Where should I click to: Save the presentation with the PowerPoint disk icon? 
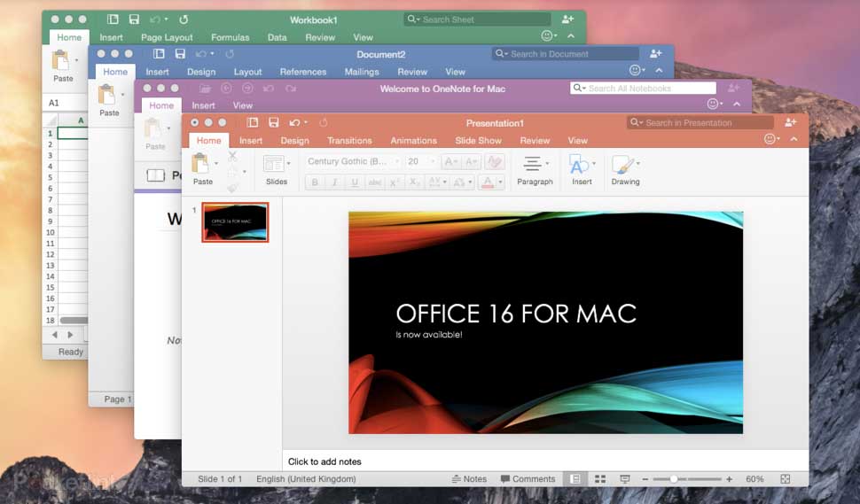tap(274, 123)
